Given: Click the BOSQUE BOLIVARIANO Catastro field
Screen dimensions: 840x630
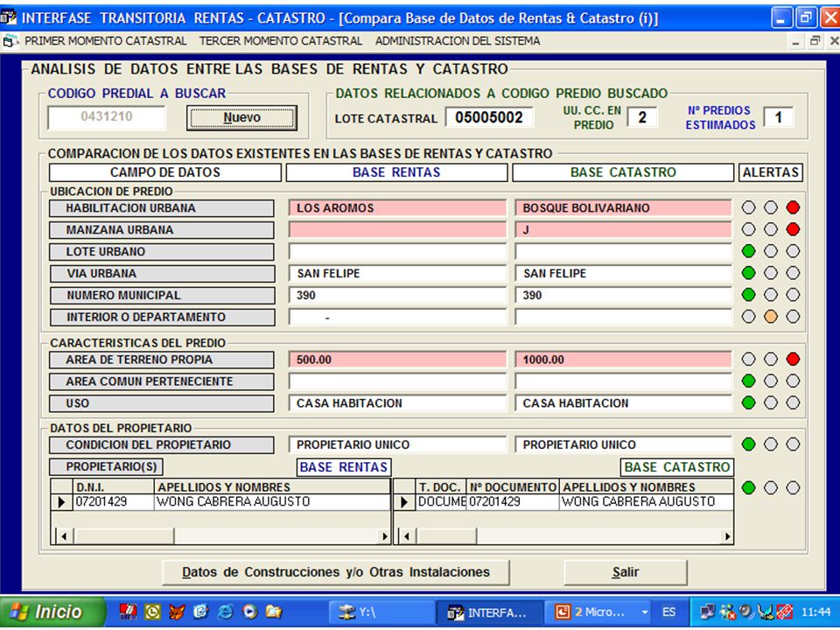Looking at the screenshot, I should pos(623,208).
